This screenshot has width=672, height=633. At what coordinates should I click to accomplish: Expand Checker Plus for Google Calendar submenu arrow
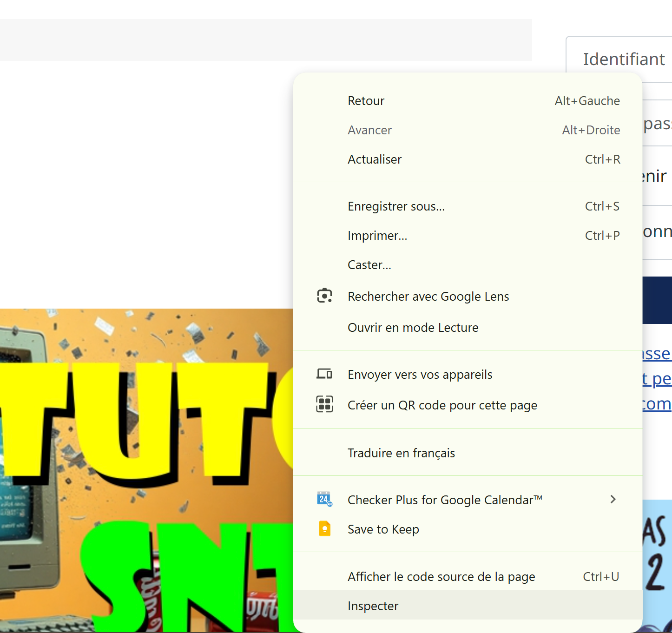click(613, 499)
